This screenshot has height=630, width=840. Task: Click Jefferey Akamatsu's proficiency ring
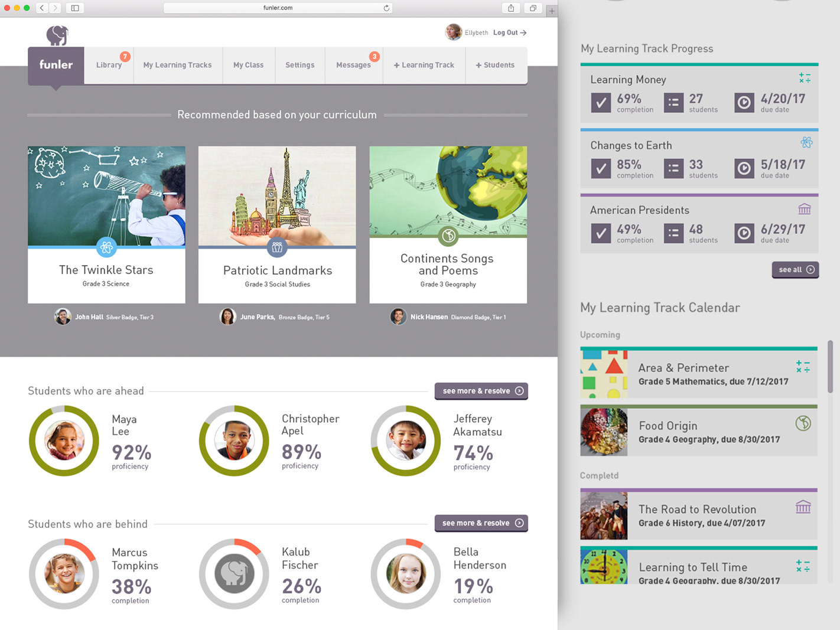[x=406, y=440]
